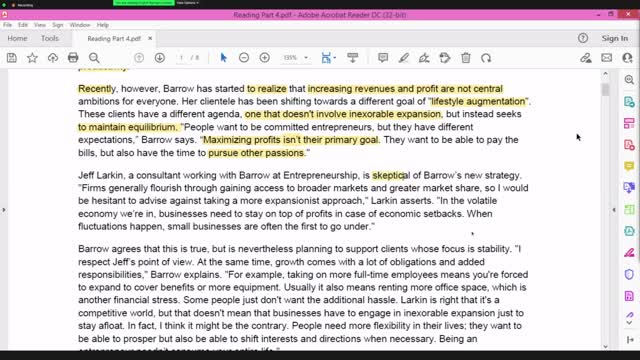Open the Help menu
This screenshot has height=360, width=640.
coord(102,25)
